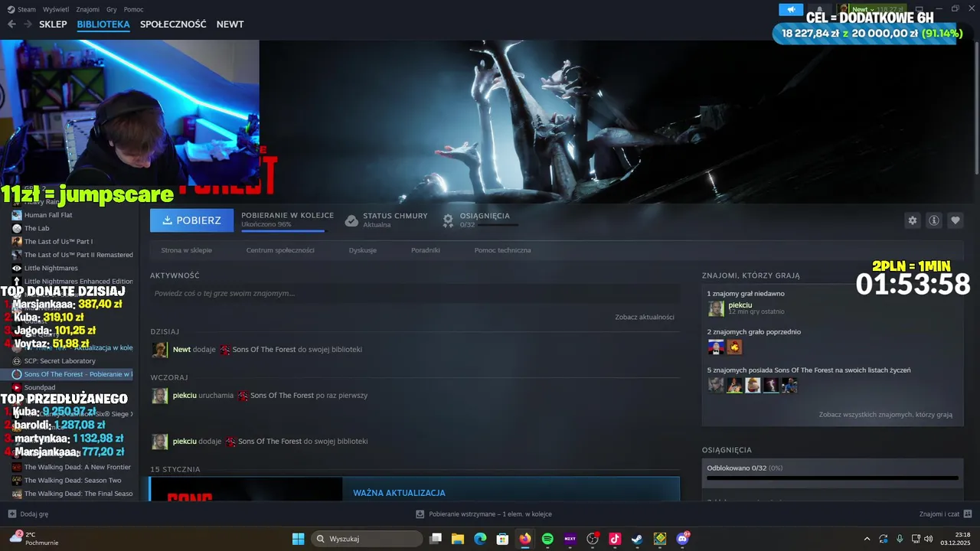Viewport: 980px width, 551px height.
Task: Open Discord from the taskbar
Action: pos(682,539)
